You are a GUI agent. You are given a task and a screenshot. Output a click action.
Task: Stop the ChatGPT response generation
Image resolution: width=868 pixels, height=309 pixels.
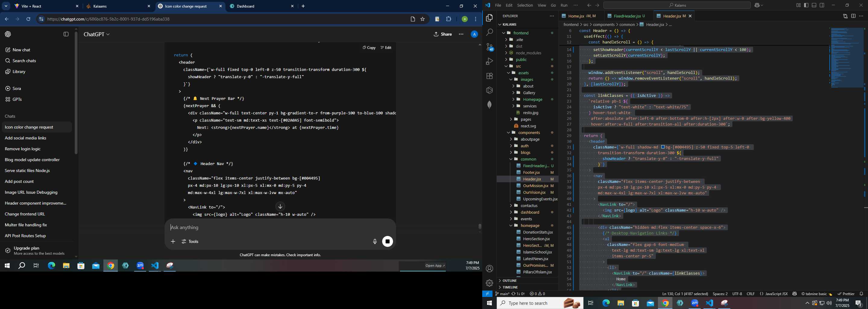click(x=388, y=241)
